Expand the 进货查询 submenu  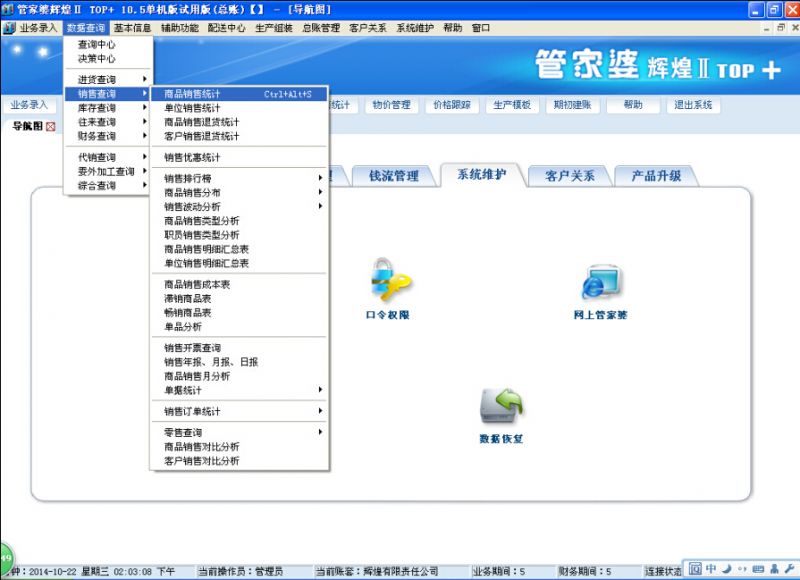coord(108,80)
